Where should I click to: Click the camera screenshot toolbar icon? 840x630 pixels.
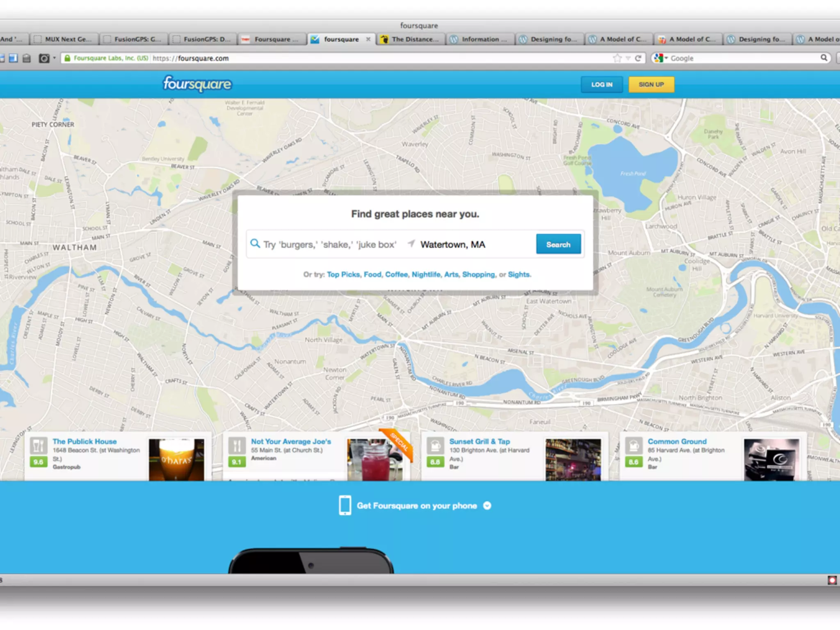click(44, 58)
